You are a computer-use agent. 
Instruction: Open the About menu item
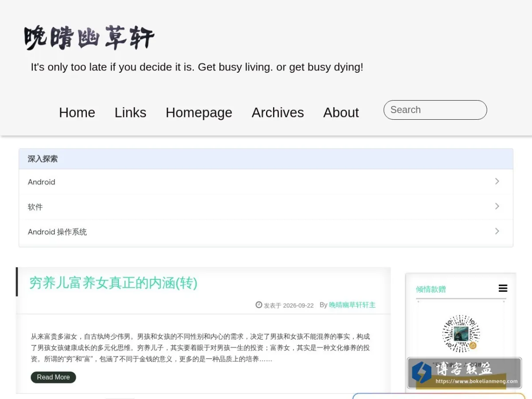[x=341, y=113]
